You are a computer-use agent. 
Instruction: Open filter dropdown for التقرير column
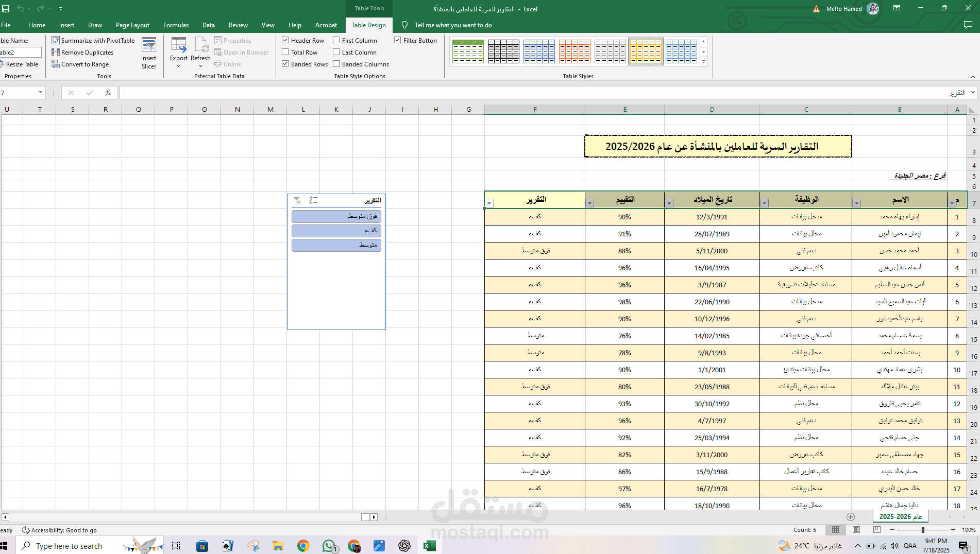(489, 203)
